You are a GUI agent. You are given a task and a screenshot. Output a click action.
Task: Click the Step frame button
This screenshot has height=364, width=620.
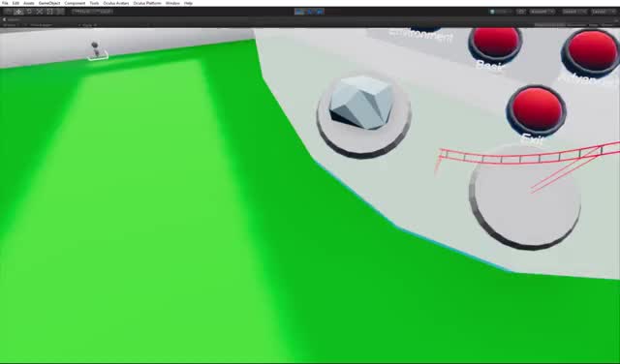click(320, 12)
